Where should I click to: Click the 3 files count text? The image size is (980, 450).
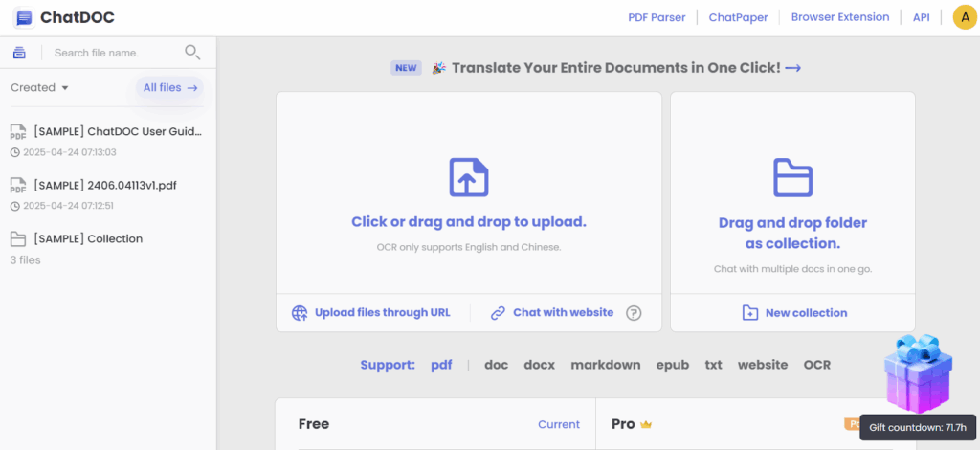coord(25,260)
